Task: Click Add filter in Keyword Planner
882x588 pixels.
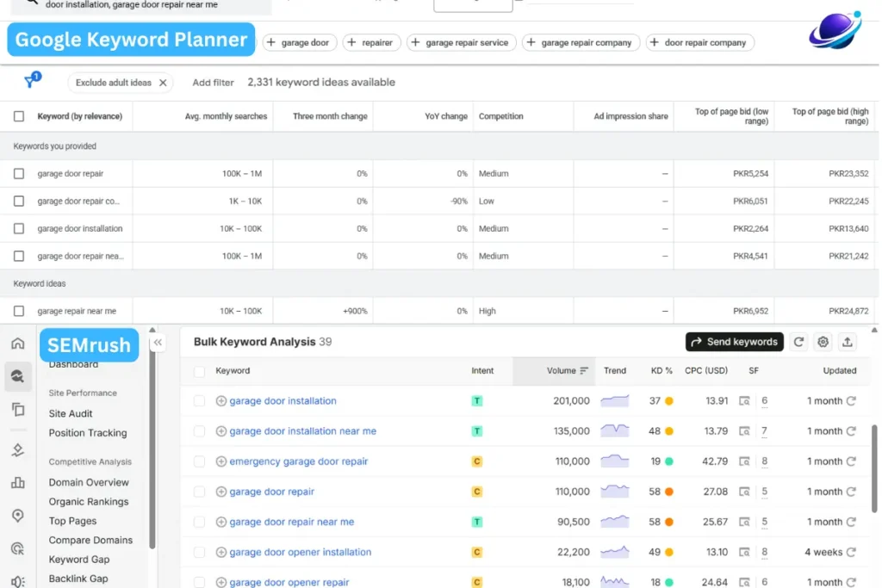Action: point(213,83)
